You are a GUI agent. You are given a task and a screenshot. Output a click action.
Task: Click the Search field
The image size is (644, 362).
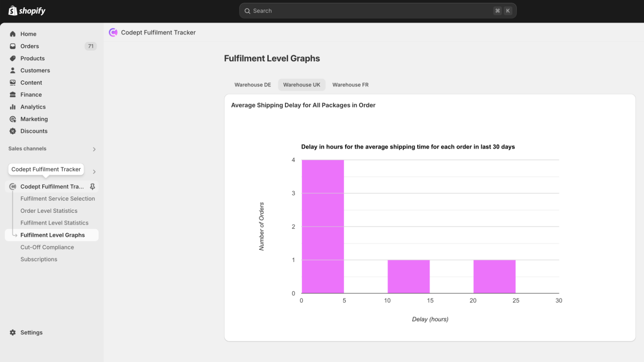378,10
